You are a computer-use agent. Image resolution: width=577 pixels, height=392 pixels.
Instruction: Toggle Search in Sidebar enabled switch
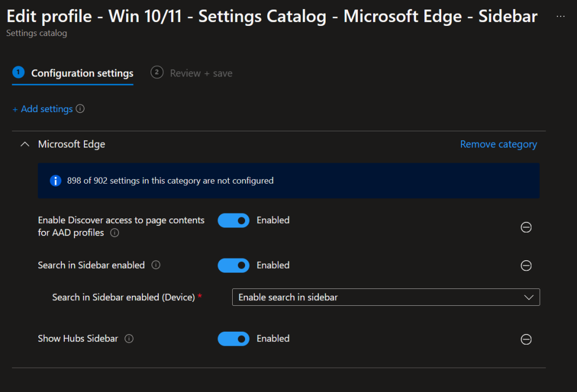233,265
